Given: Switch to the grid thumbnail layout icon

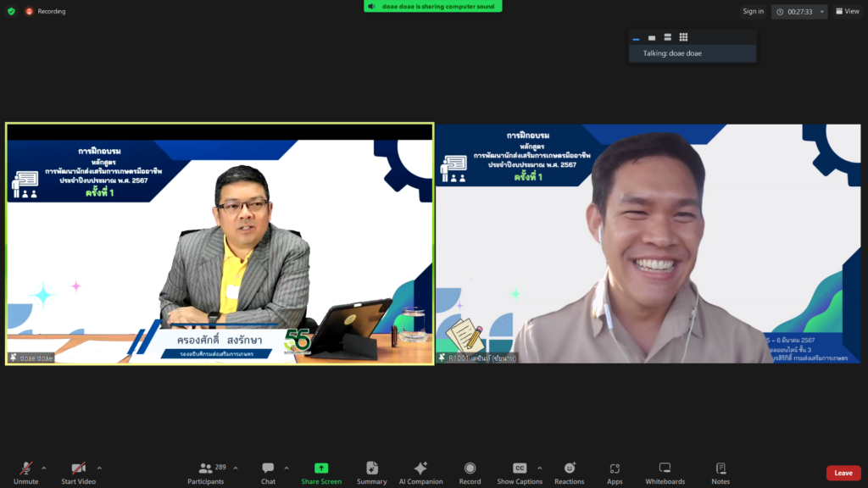Looking at the screenshot, I should 683,37.
